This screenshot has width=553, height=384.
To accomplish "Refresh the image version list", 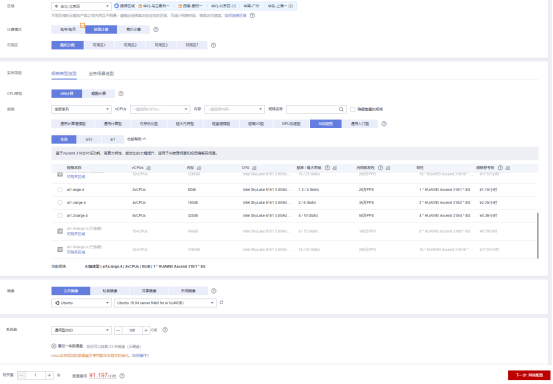I will [x=221, y=303].
